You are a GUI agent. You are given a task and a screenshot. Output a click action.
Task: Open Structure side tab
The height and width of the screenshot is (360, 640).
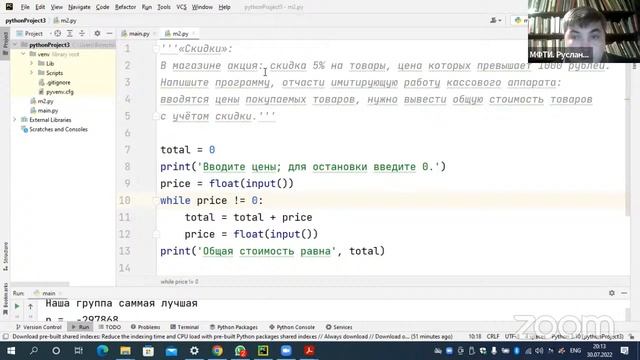tap(6, 256)
